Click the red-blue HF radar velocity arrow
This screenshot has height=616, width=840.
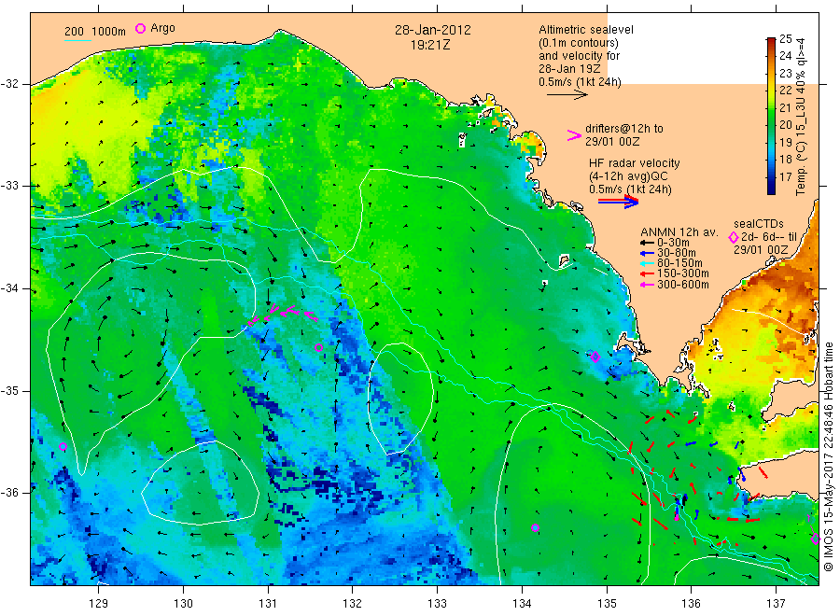tap(618, 202)
